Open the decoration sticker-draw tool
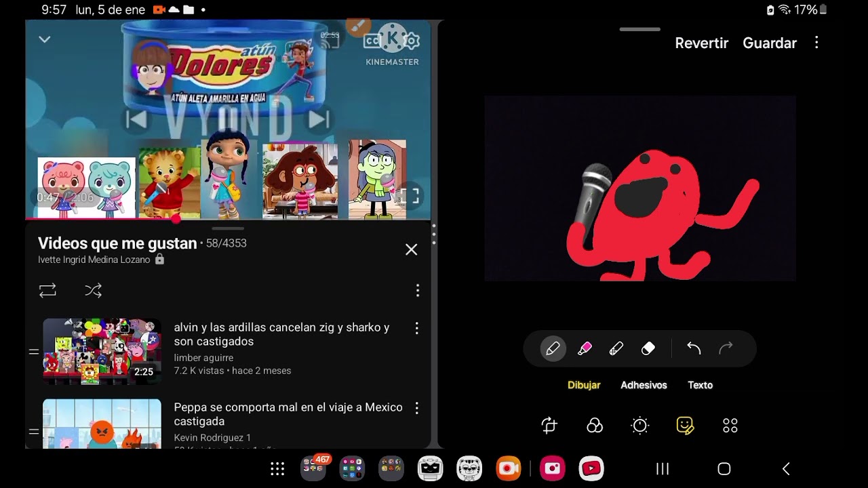The width and height of the screenshot is (868, 488). point(685,425)
